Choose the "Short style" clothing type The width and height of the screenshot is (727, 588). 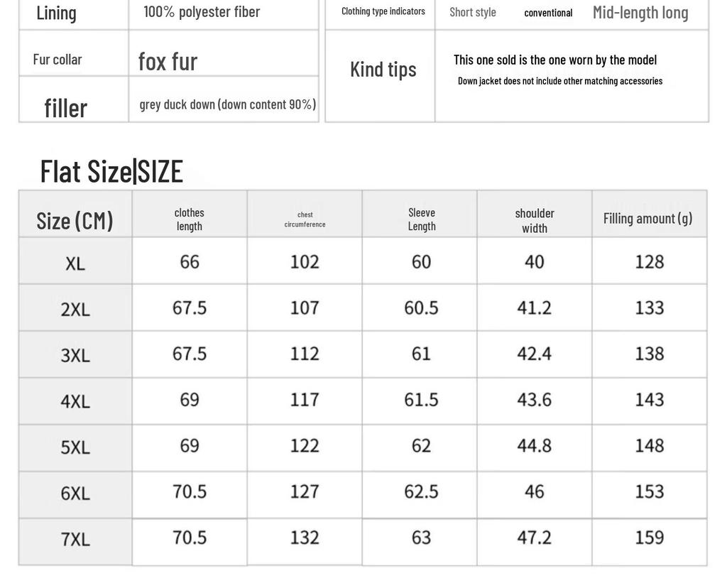pos(473,12)
